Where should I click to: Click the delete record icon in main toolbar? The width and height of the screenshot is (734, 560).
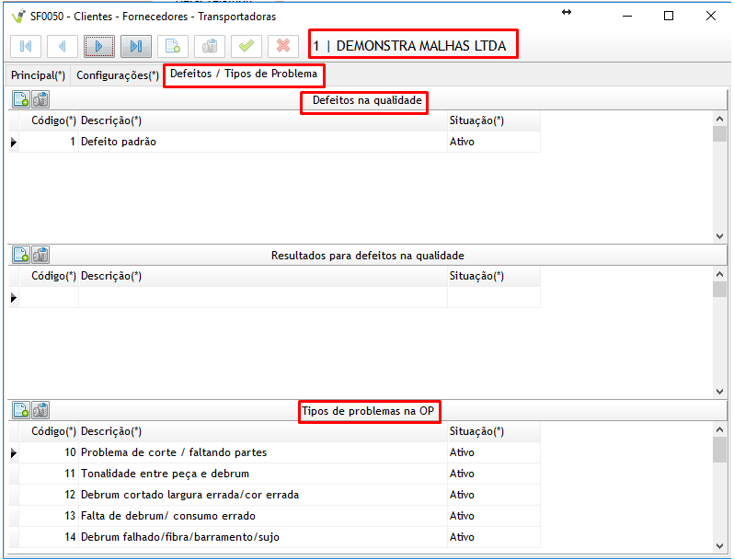tap(209, 46)
